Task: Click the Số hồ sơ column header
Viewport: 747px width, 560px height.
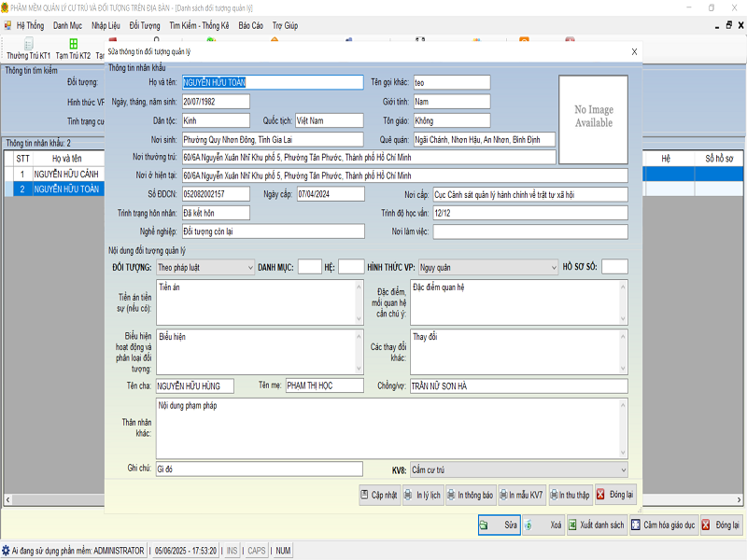Action: point(719,159)
